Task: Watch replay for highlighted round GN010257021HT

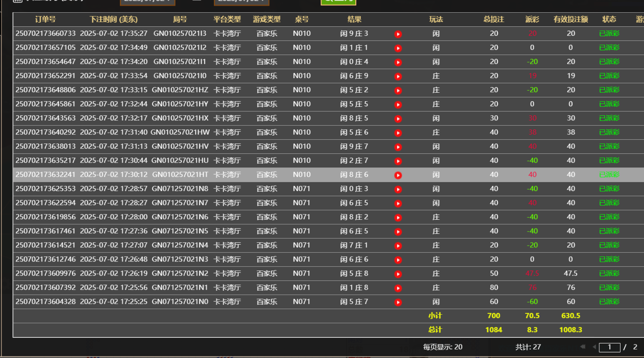Action: pos(398,175)
